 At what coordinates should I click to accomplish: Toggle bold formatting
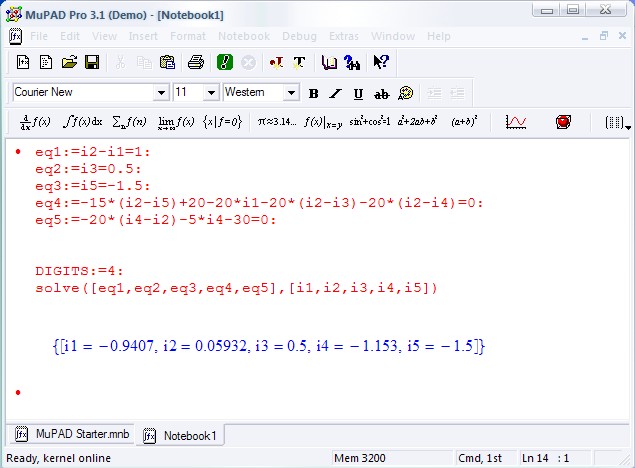click(x=313, y=93)
